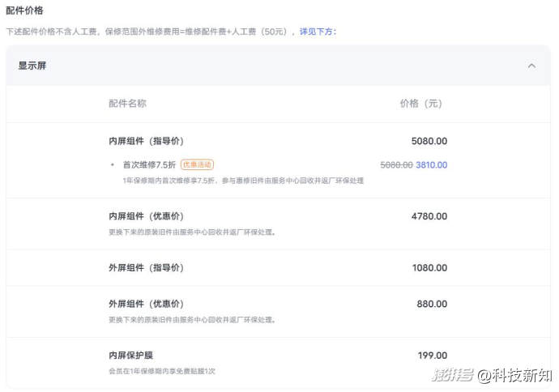This screenshot has width=559, height=392.
Task: Click the struck-through 5080.00 price
Action: coord(396,164)
